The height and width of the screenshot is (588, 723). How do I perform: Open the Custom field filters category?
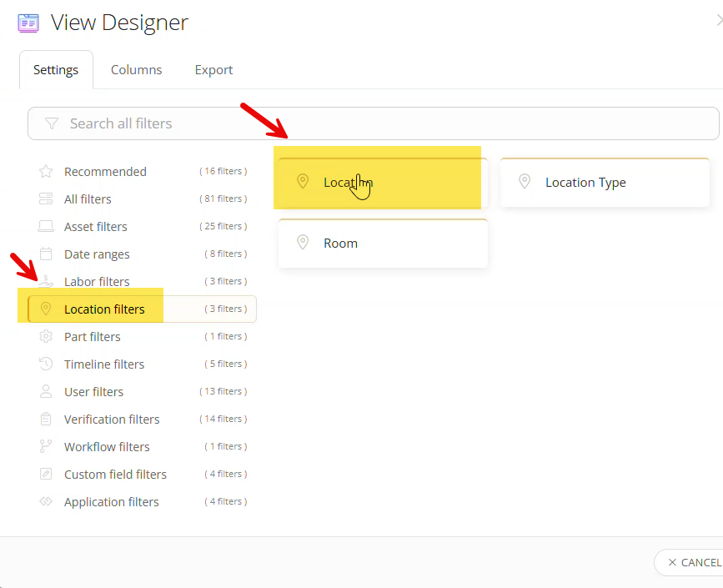115,474
